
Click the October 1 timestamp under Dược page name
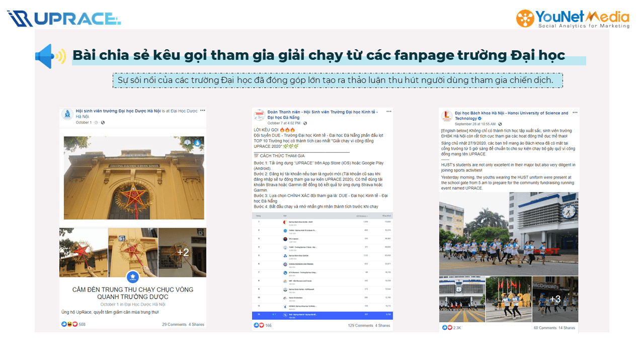click(84, 123)
